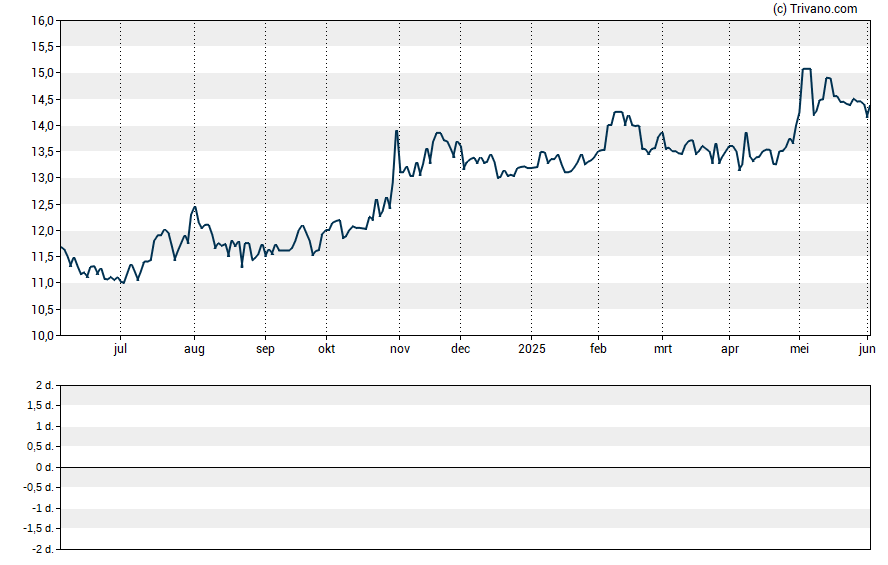The image size is (888, 565).
Task: Select the 'sep' axis label
Action: [x=265, y=349]
